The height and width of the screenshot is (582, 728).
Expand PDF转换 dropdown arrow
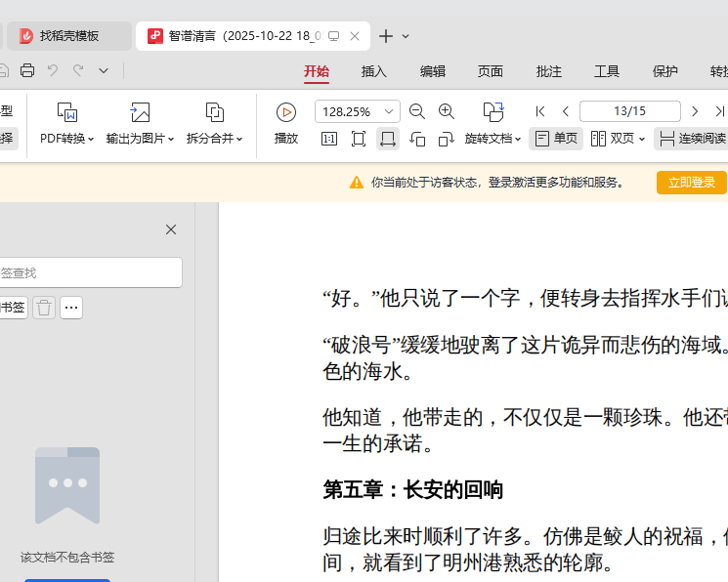[x=91, y=139]
